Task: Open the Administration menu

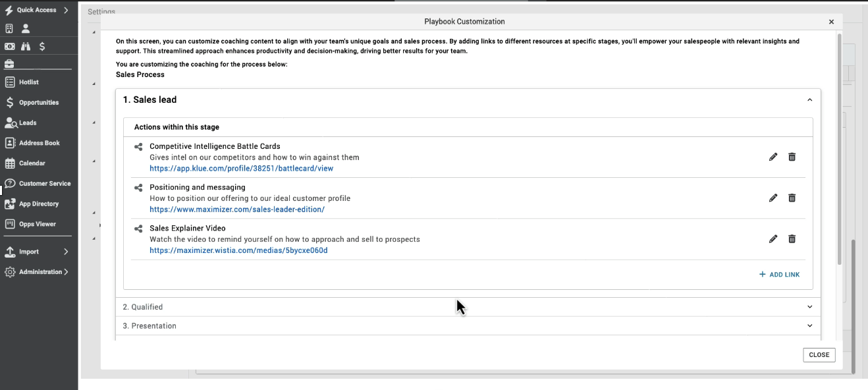Action: point(39,272)
